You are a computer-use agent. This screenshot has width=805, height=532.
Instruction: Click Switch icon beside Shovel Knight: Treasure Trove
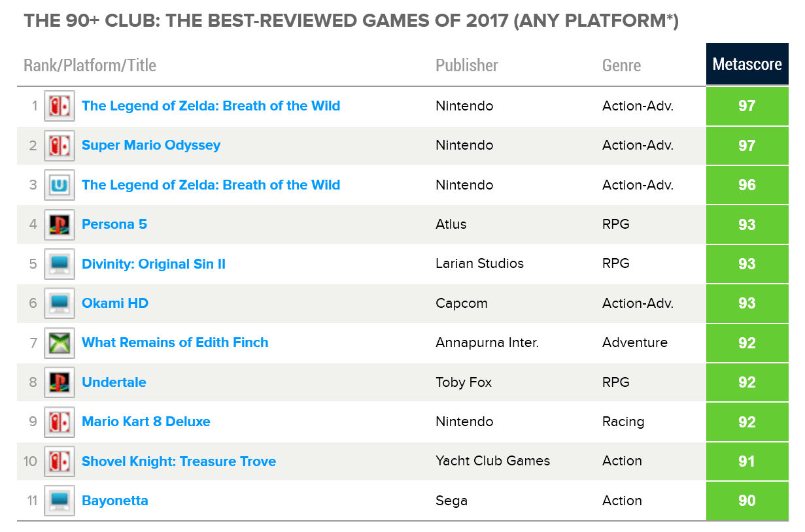[60, 461]
